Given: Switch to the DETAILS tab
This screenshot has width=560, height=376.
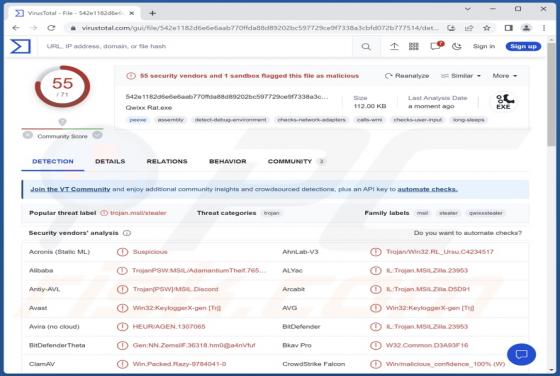Looking at the screenshot, I should [110, 161].
